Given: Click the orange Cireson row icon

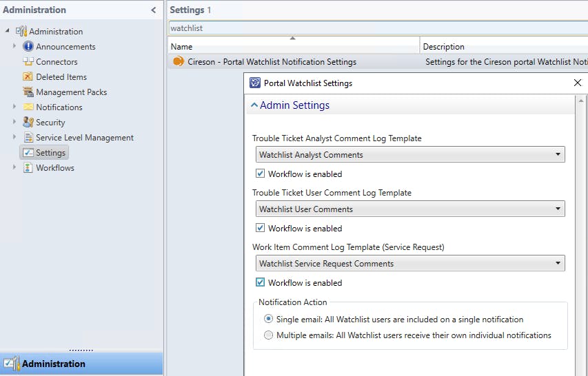Looking at the screenshot, I should tap(179, 62).
